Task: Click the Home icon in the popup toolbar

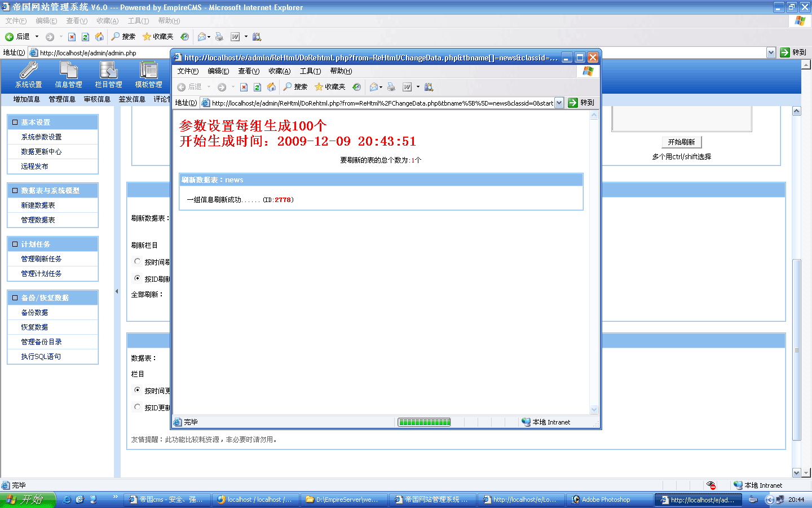Action: coord(271,87)
